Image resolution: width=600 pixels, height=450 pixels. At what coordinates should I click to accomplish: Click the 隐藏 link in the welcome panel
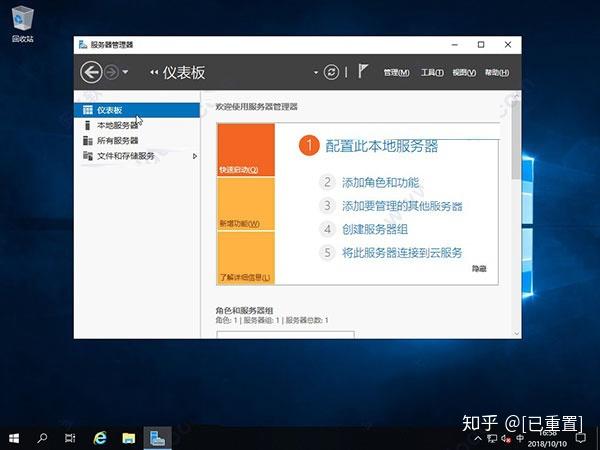pos(479,269)
